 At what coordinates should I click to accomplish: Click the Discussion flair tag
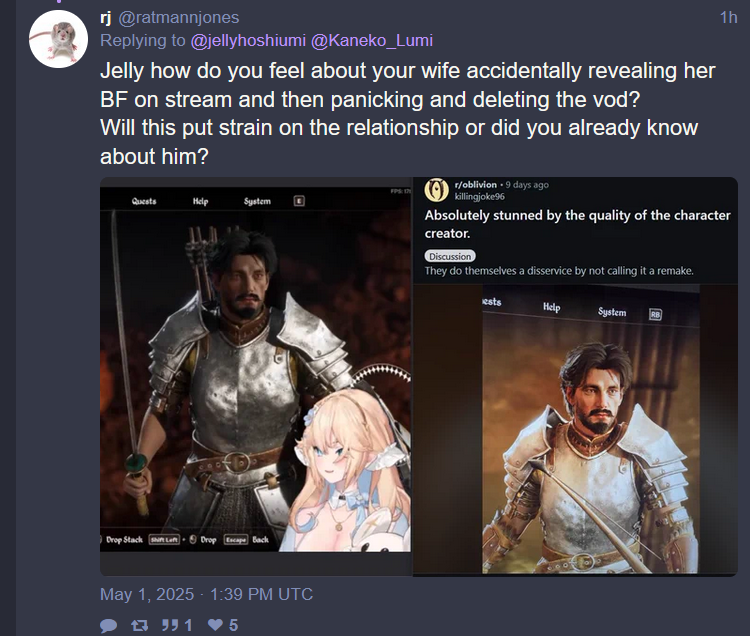pos(450,256)
